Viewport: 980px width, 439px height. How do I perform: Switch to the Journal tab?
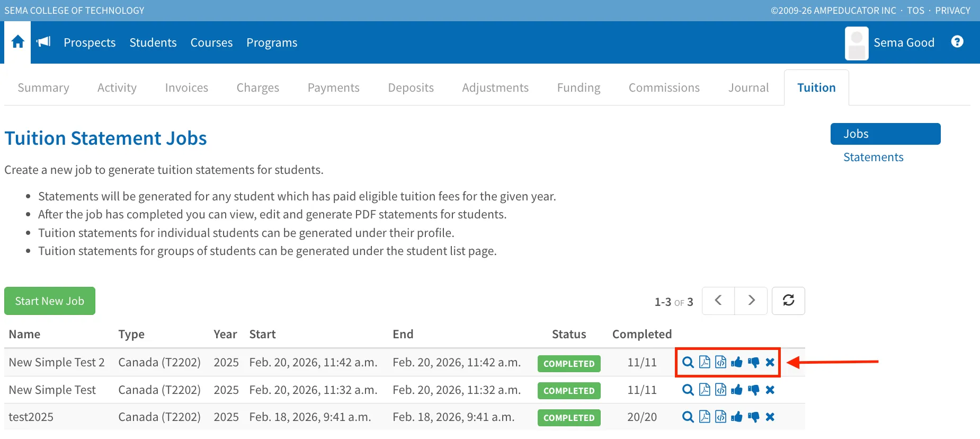point(749,87)
